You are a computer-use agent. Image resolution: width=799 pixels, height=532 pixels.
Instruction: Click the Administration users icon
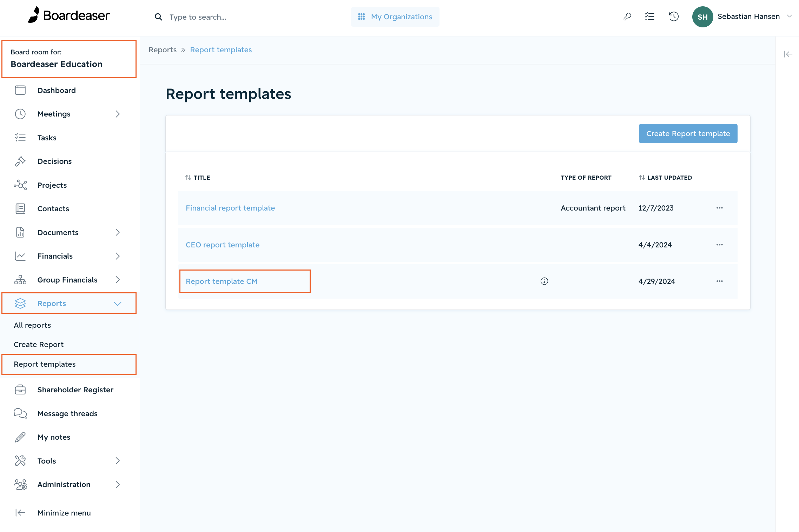coord(20,484)
